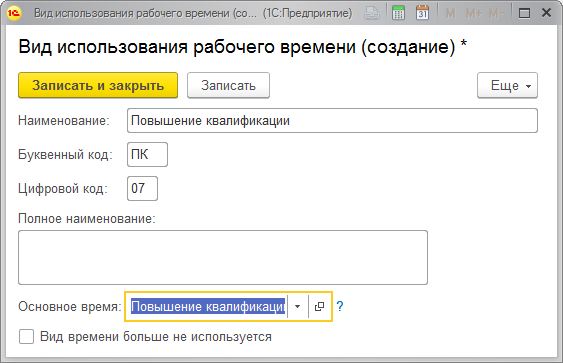
Task: Click the Цифровой код field
Action: pos(142,189)
